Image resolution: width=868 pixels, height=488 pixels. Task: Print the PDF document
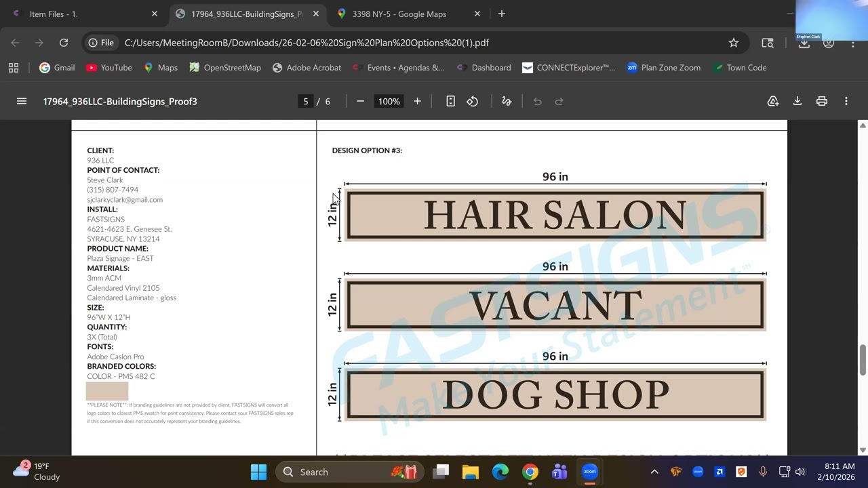(x=822, y=101)
